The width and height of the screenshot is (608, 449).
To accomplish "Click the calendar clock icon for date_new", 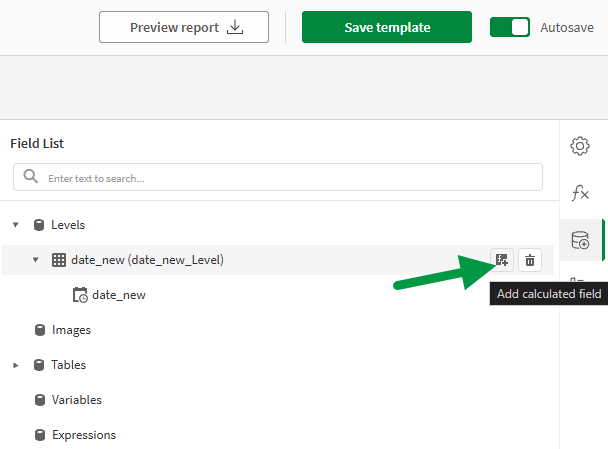I will tap(80, 295).
